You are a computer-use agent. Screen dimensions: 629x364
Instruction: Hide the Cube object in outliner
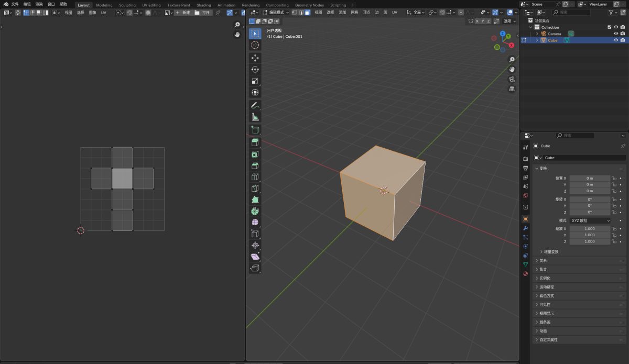[x=616, y=40]
